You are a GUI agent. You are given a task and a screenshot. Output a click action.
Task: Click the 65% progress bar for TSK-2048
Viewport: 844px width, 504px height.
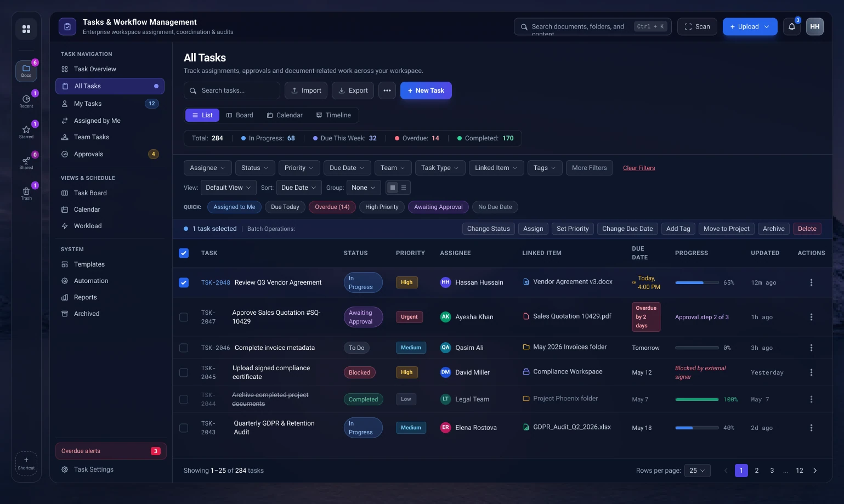(x=697, y=282)
